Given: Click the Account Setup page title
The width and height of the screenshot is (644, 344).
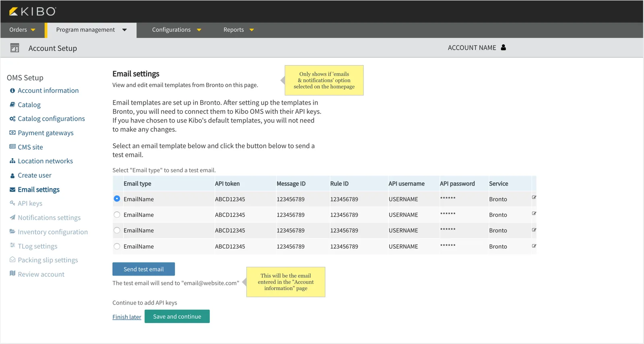Looking at the screenshot, I should [53, 48].
